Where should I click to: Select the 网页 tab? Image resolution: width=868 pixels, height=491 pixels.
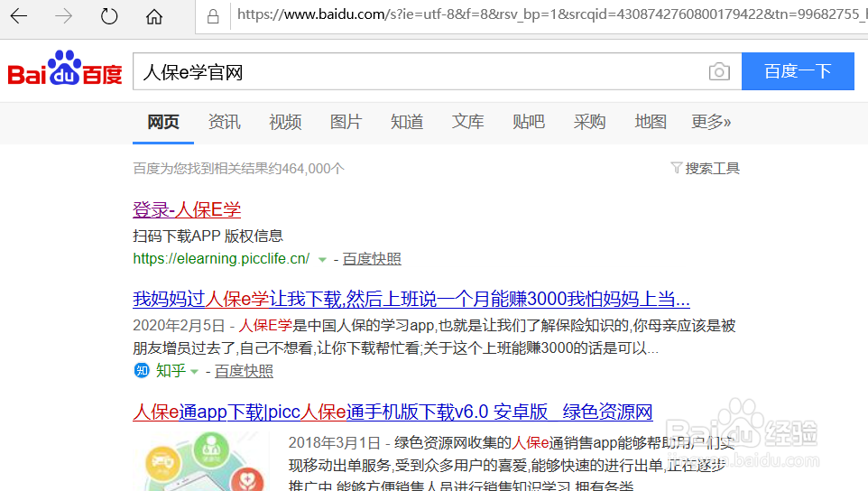pyautogui.click(x=163, y=122)
